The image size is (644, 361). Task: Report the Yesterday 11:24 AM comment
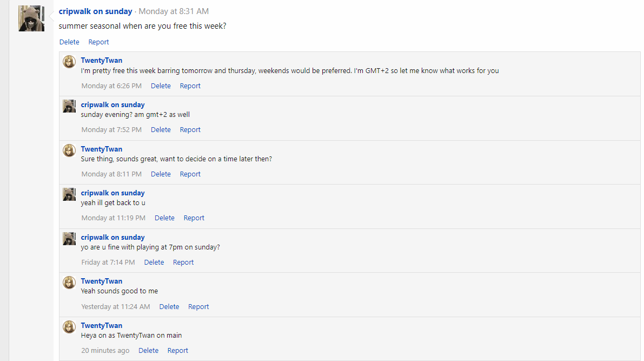[x=198, y=307]
